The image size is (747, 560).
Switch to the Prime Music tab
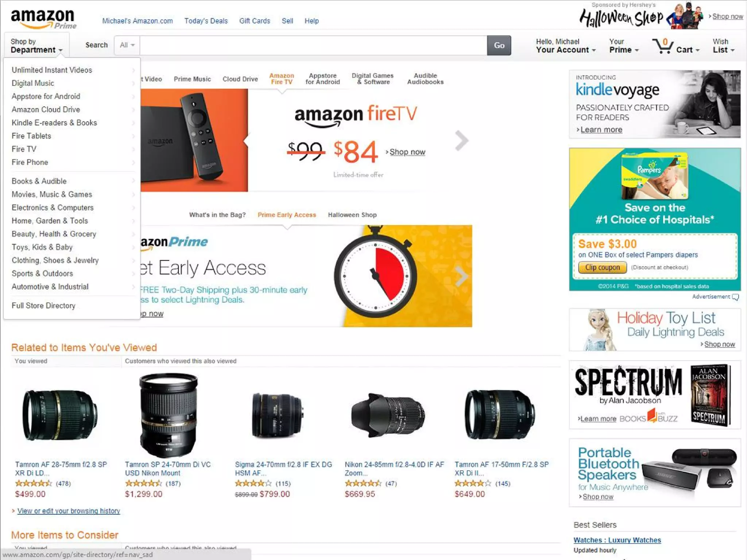pos(192,79)
